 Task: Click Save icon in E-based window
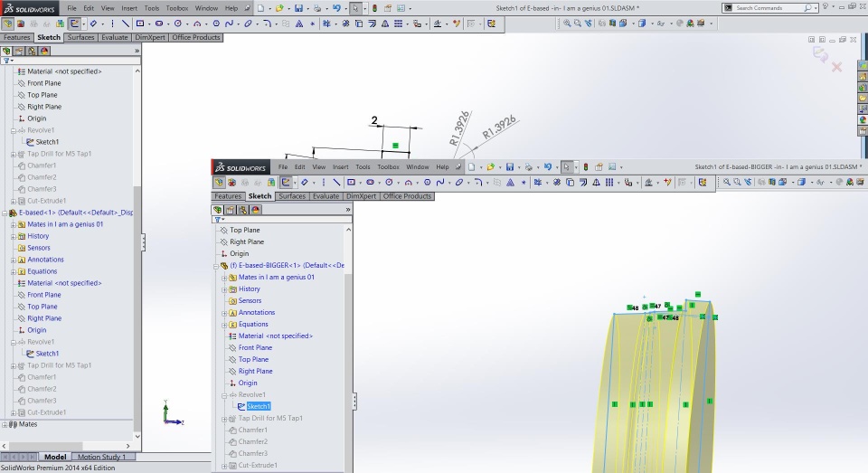coord(298,8)
